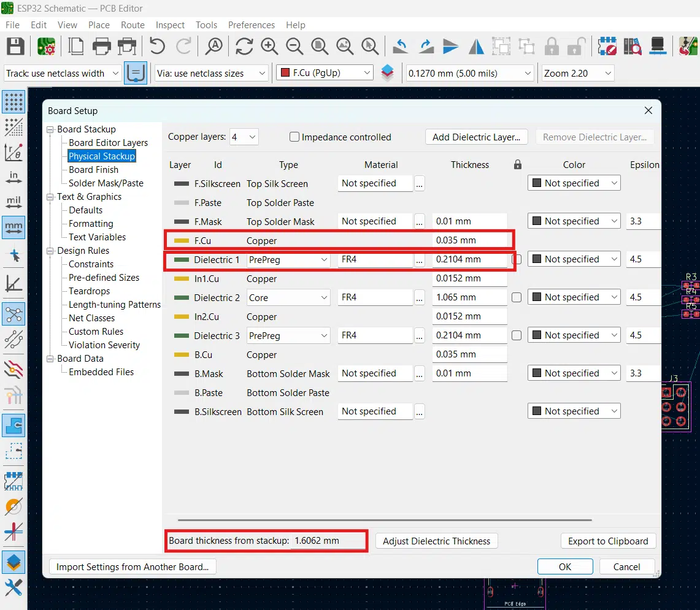Screen dimensions: 700x610
Task: Toggle the Appearance layers manager icon at bottom left
Action: pyautogui.click(x=14, y=562)
